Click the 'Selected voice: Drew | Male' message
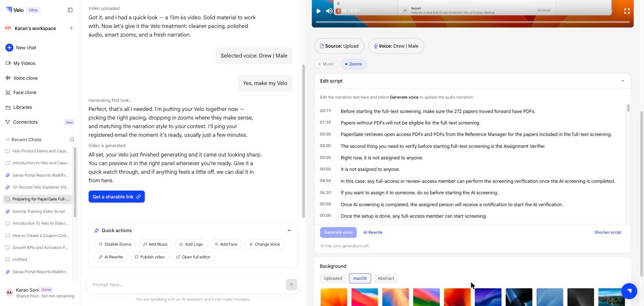644x306 pixels. pos(254,56)
